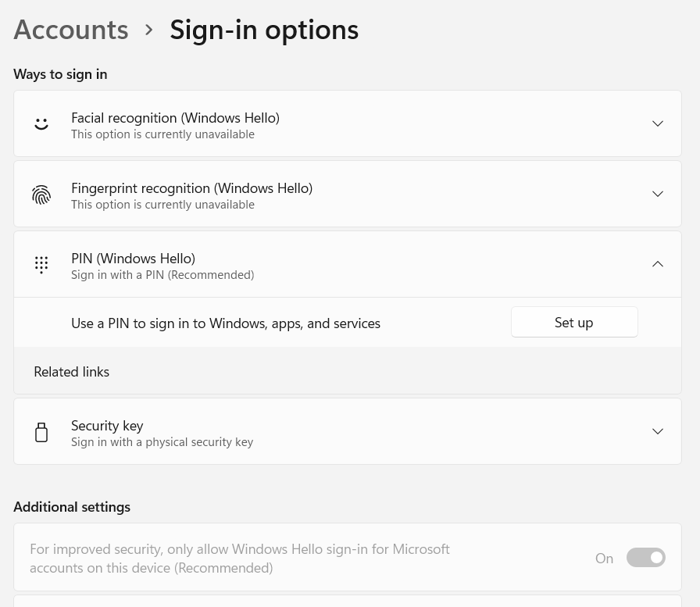
Task: Click the USB Security key icon
Action: click(x=41, y=432)
